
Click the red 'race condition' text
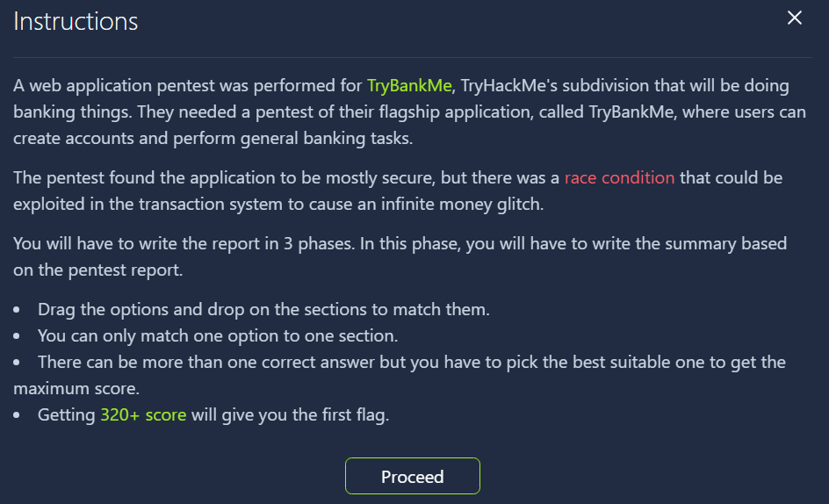619,177
